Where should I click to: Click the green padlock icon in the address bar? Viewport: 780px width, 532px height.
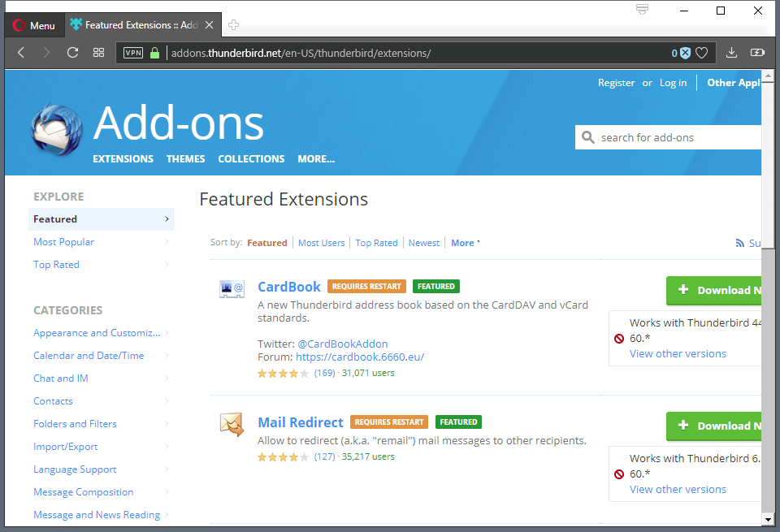pos(153,52)
